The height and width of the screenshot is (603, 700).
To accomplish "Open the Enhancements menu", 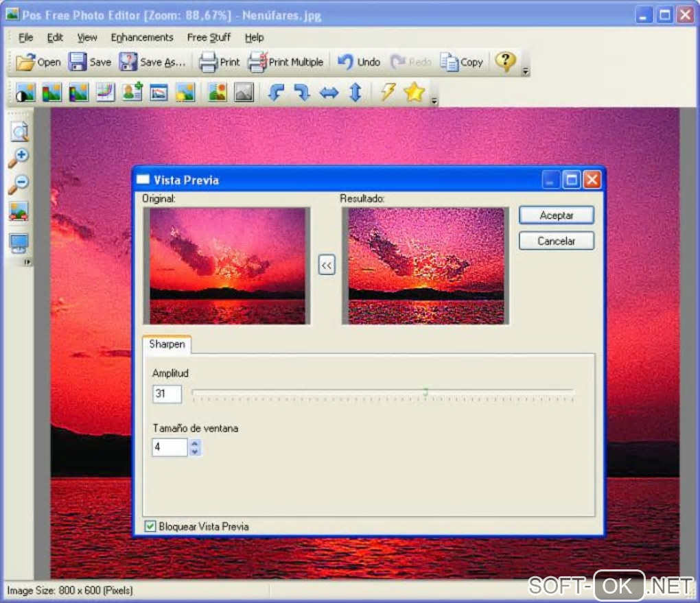I will 142,38.
